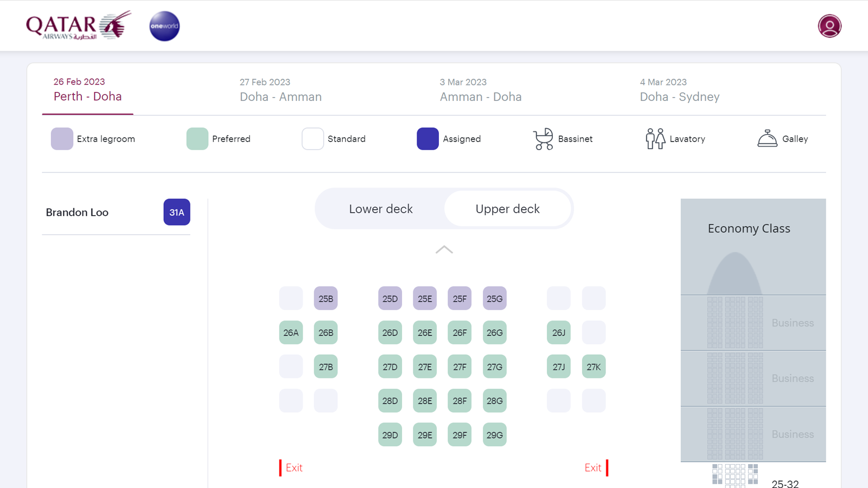
Task: Expand the seat map upward with the chevron
Action: (x=444, y=249)
